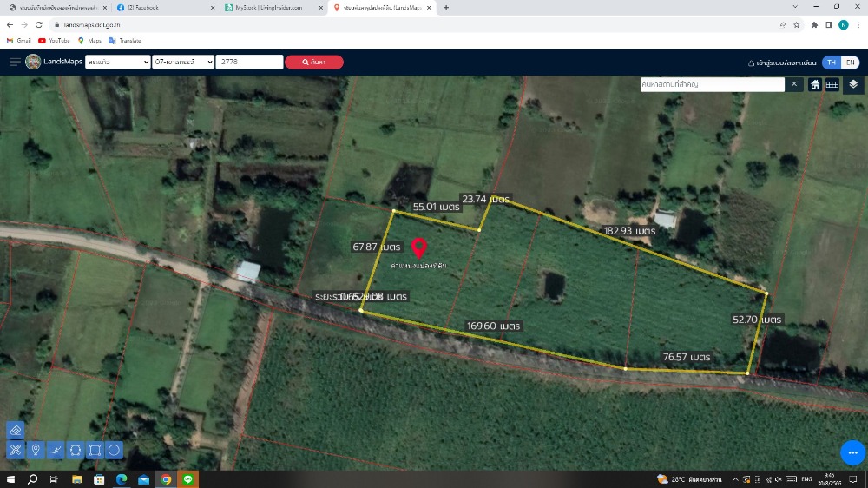The image size is (868, 488).
Task: Choose the polyline measure tool
Action: pyautogui.click(x=56, y=450)
